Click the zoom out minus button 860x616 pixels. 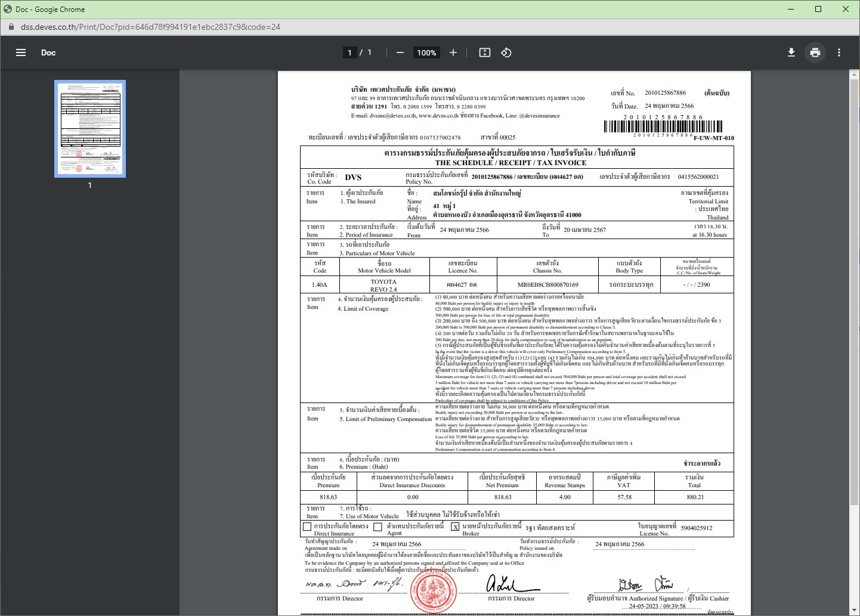pyautogui.click(x=400, y=52)
